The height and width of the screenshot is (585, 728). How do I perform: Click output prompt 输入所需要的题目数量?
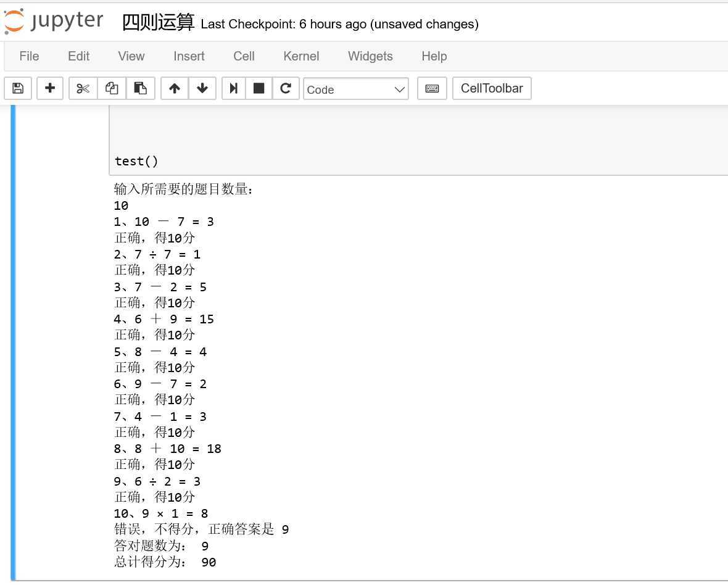click(x=183, y=189)
